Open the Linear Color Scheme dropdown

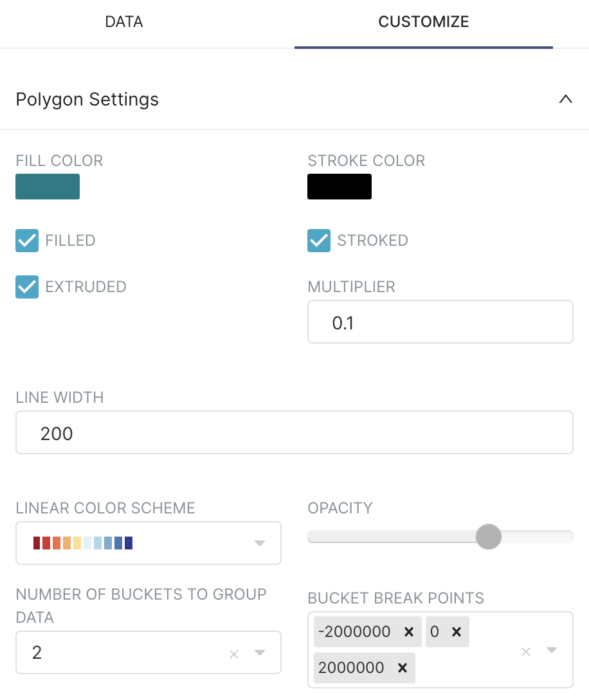pyautogui.click(x=260, y=543)
